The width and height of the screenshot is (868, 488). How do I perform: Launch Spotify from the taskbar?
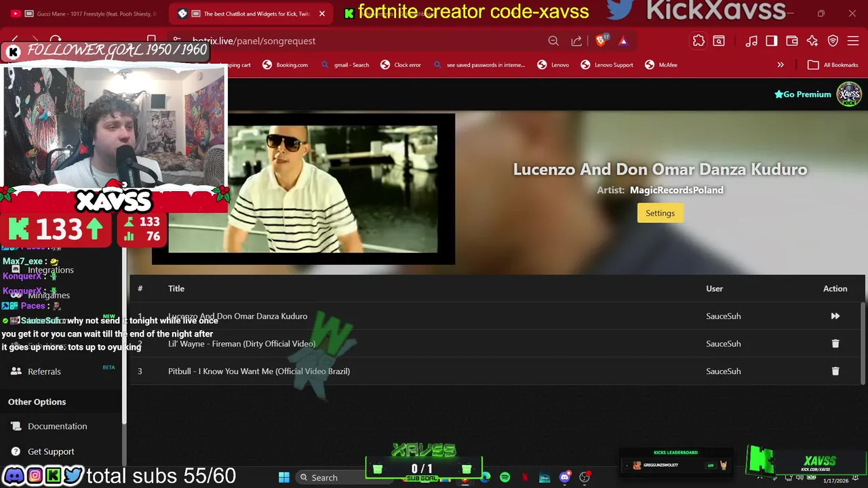[505, 478]
